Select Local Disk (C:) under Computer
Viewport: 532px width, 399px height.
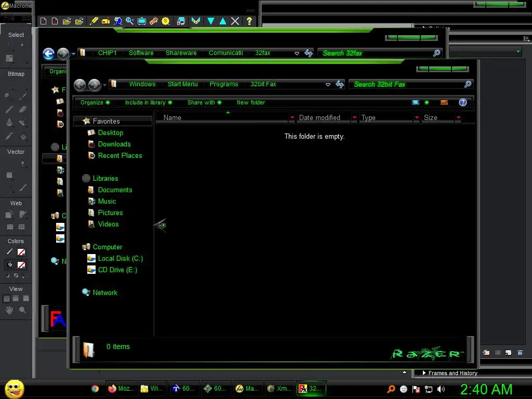pos(115,259)
